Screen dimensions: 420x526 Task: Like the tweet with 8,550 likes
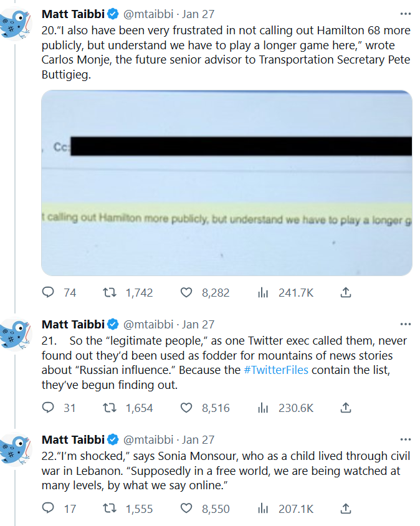coord(186,509)
